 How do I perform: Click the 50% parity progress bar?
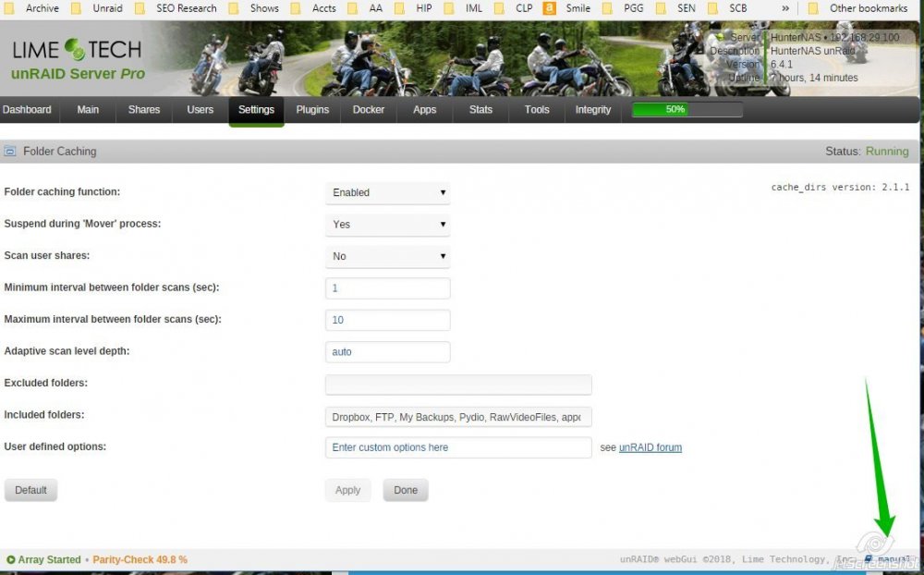click(687, 110)
